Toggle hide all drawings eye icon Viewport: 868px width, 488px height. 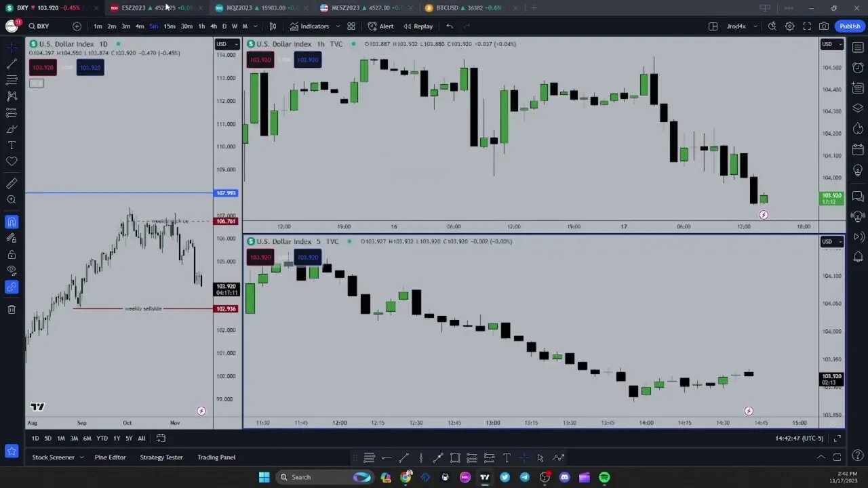(12, 270)
